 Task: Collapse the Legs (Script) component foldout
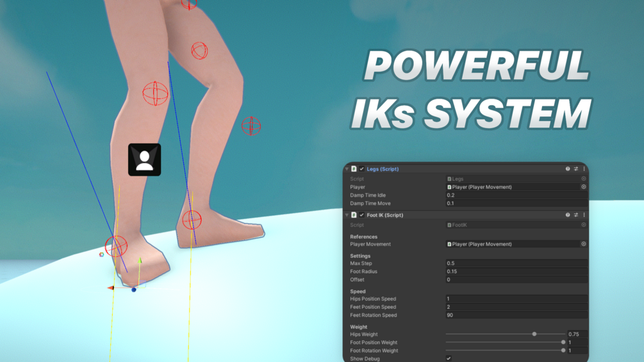[x=347, y=169]
